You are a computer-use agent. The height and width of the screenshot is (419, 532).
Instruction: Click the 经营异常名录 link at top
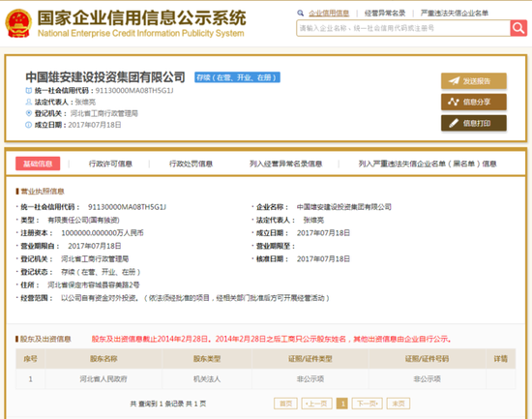point(385,14)
